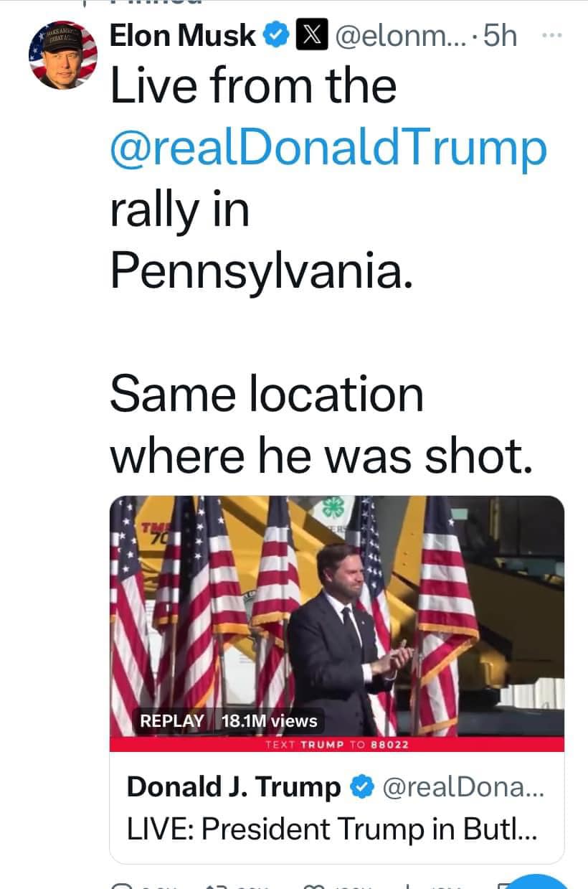
Task: Click Elon Musk's profile avatar picture
Action: (63, 56)
